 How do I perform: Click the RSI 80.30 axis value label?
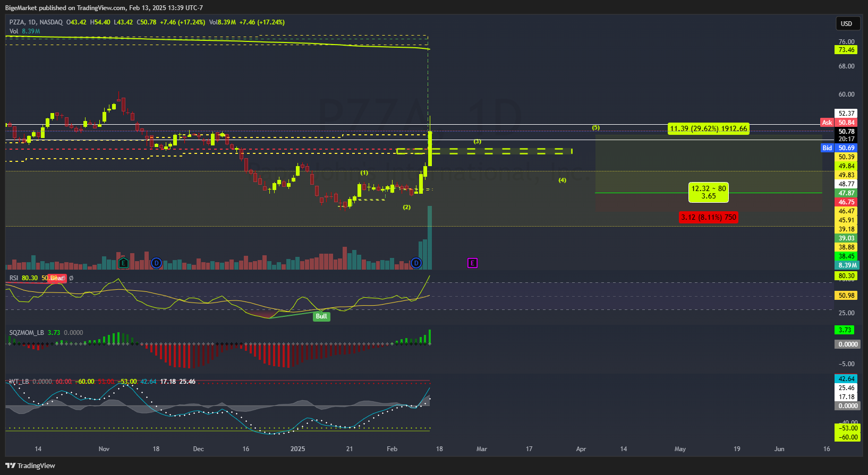point(846,276)
